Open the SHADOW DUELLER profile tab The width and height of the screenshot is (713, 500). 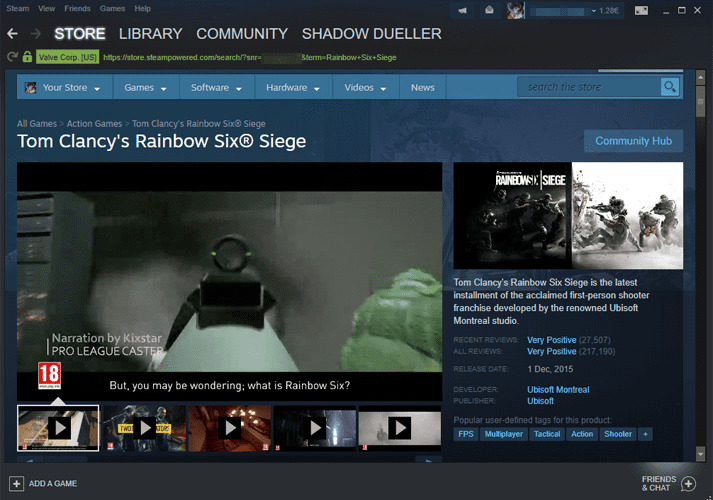tap(372, 34)
